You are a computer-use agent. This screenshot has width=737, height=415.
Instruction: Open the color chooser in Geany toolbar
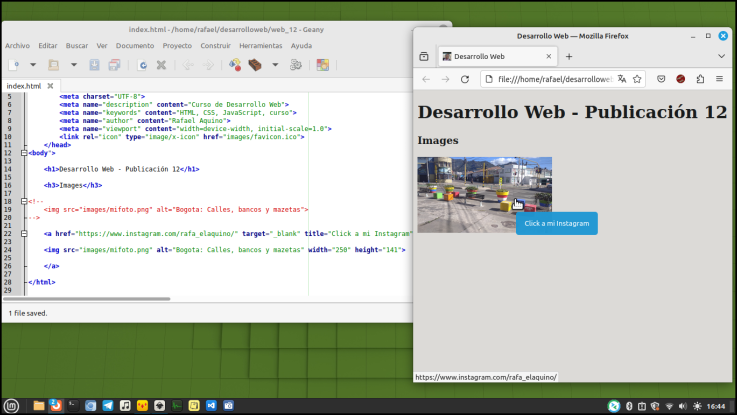point(323,65)
